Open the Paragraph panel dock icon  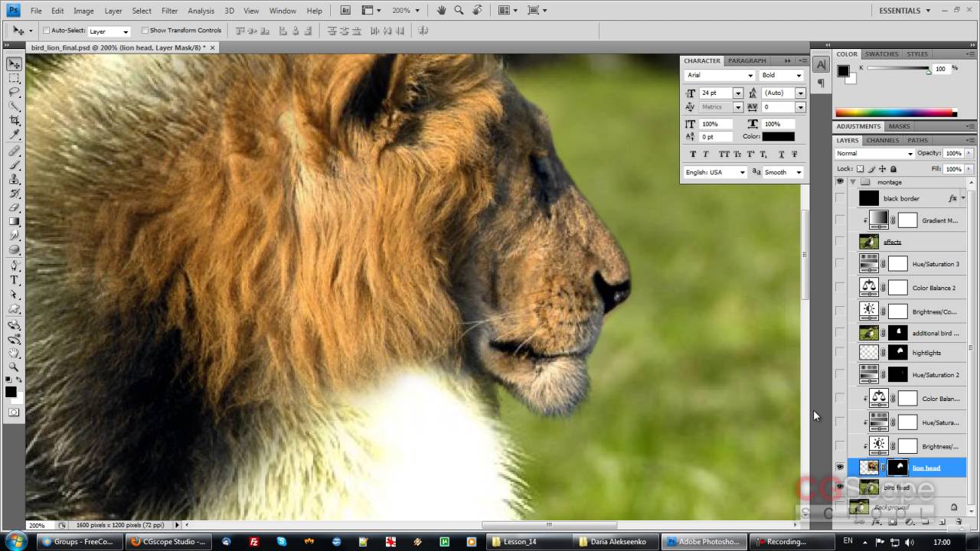[820, 83]
